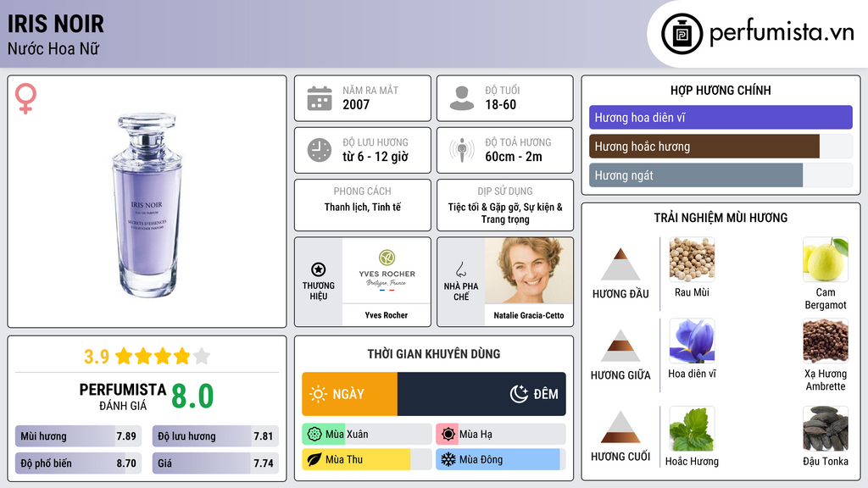The image size is (868, 488).
Task: Select the Đêm night segment
Action: click(481, 394)
